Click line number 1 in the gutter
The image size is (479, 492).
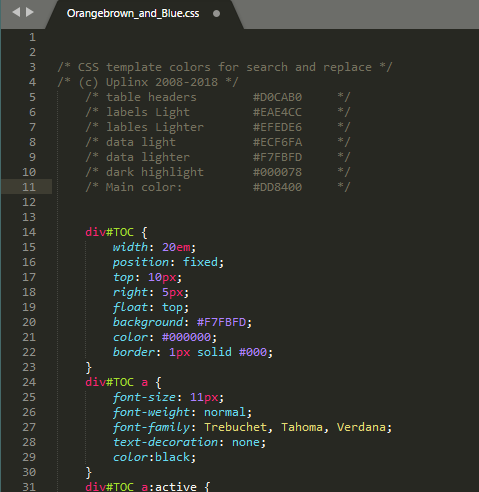pos(32,37)
